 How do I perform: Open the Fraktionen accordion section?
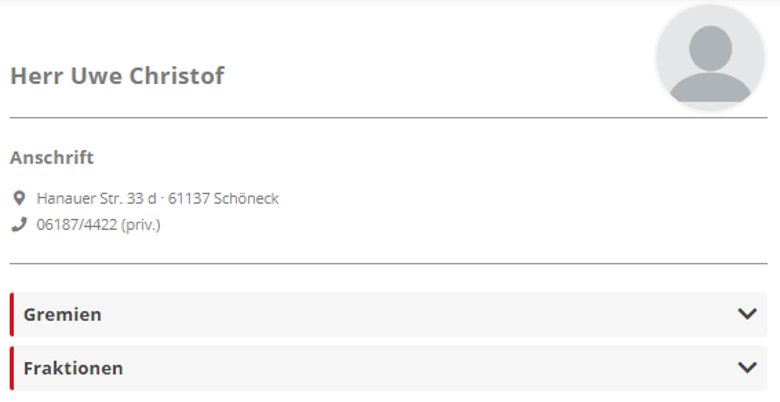pos(389,368)
